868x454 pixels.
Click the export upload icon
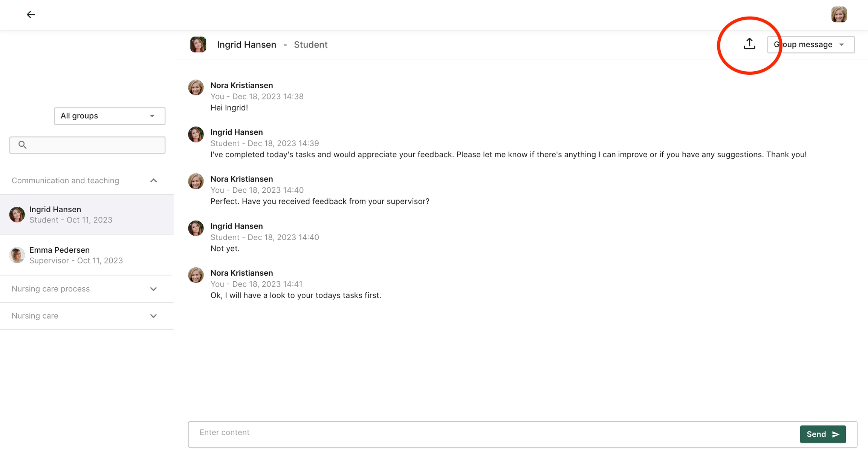point(749,44)
